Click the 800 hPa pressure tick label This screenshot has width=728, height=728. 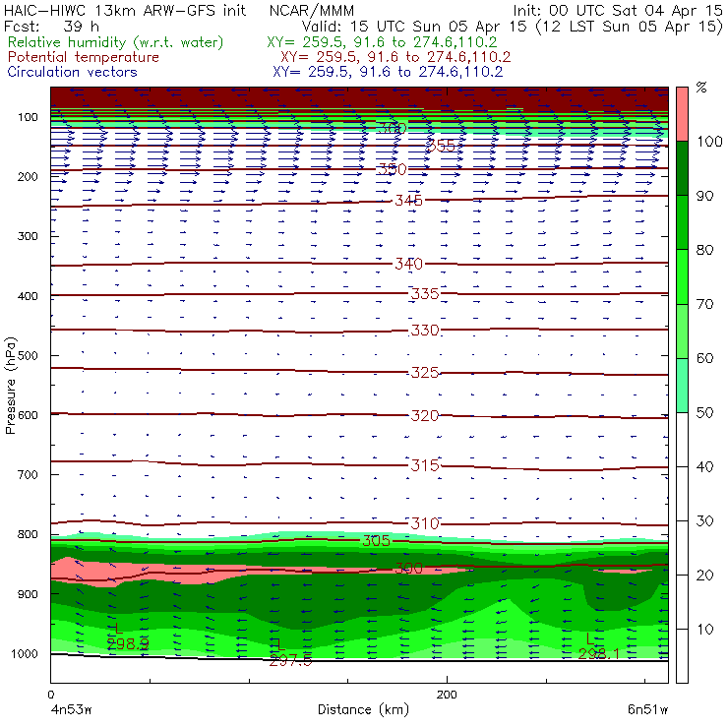tap(28, 534)
